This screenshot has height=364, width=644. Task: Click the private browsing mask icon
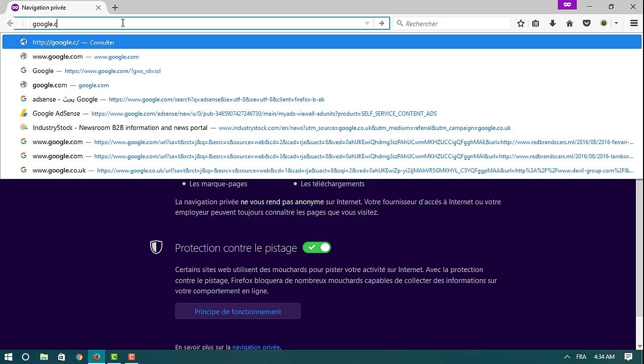tap(567, 5)
